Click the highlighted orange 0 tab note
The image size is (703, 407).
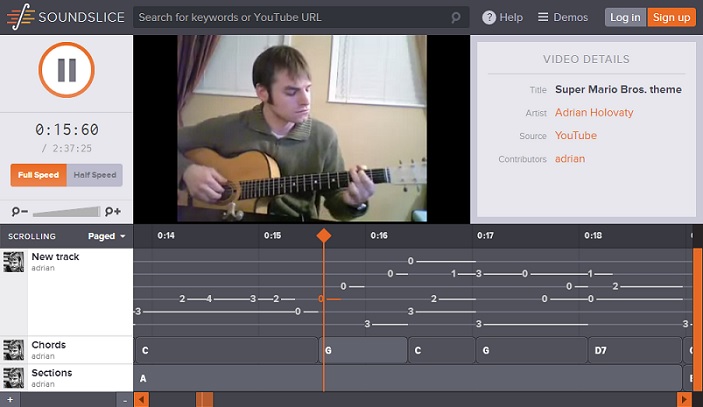point(321,299)
